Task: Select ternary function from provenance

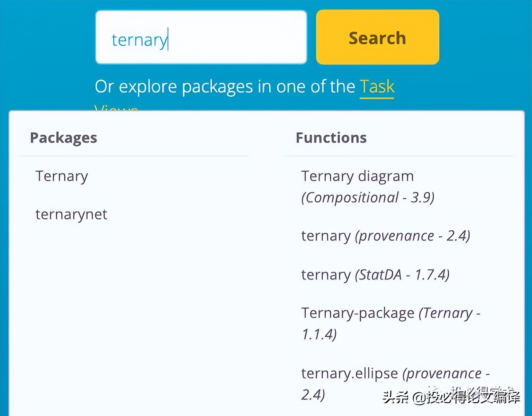Action: click(x=325, y=236)
